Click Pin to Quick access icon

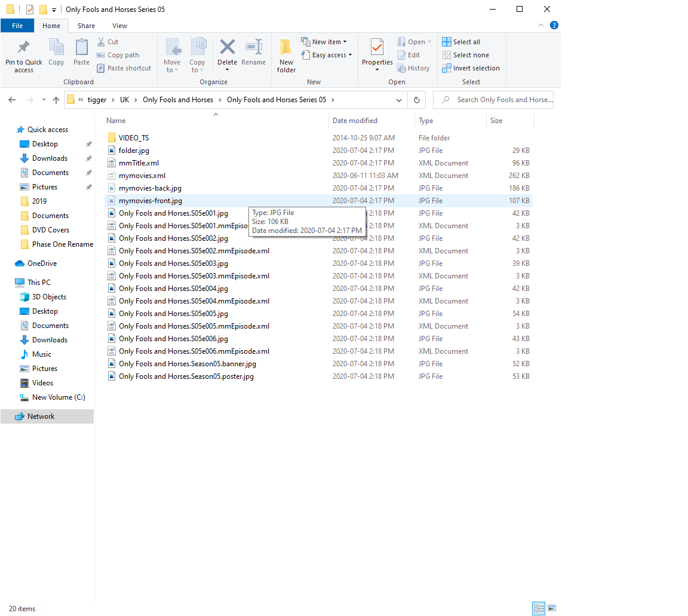click(24, 47)
